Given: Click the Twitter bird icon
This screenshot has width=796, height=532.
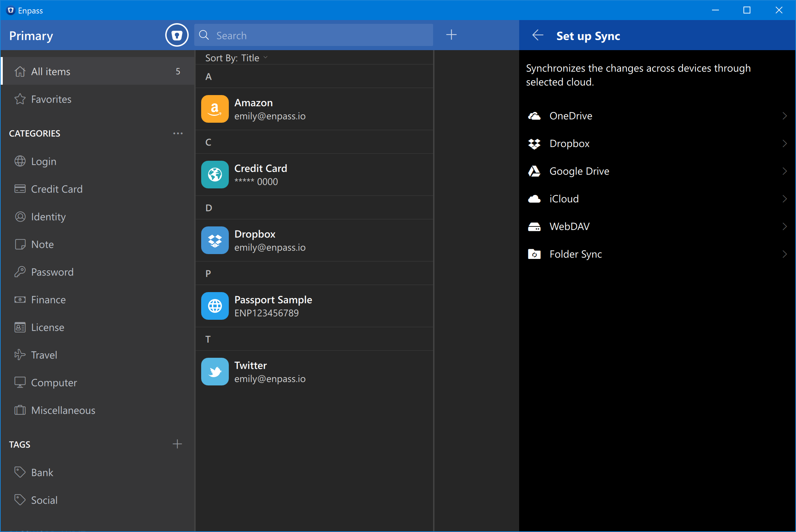Looking at the screenshot, I should click(215, 371).
